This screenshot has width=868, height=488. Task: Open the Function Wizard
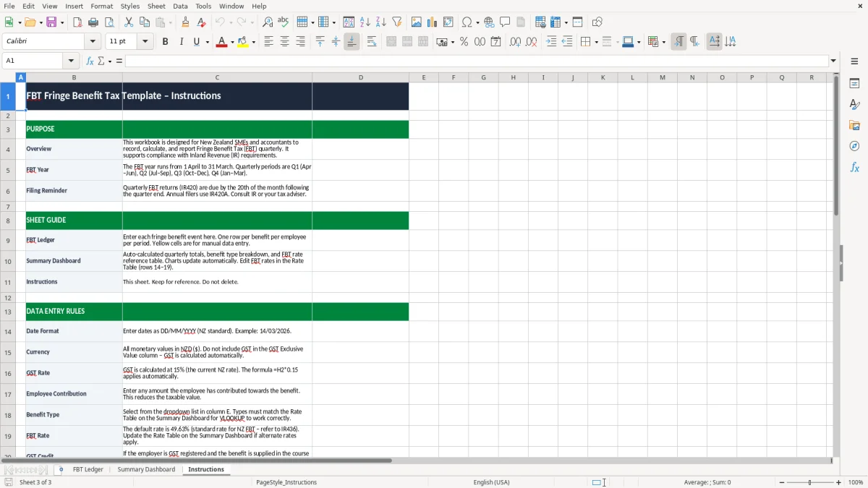(x=90, y=61)
